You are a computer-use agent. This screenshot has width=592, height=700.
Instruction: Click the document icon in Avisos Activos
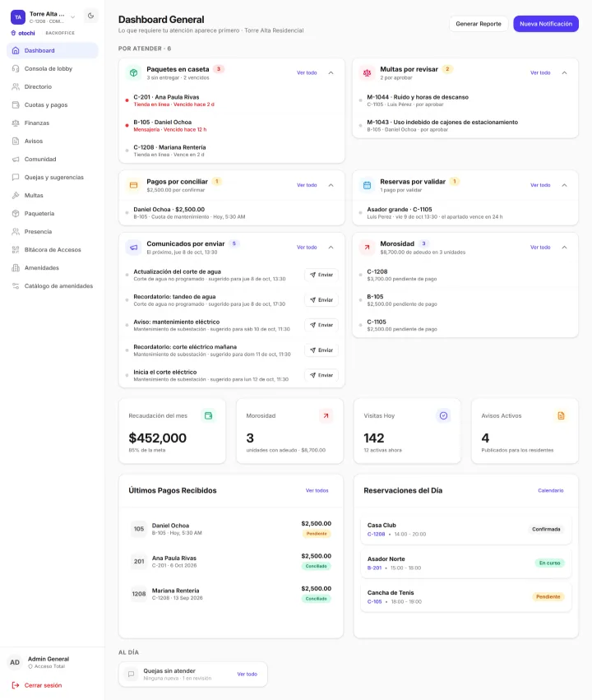pos(561,415)
